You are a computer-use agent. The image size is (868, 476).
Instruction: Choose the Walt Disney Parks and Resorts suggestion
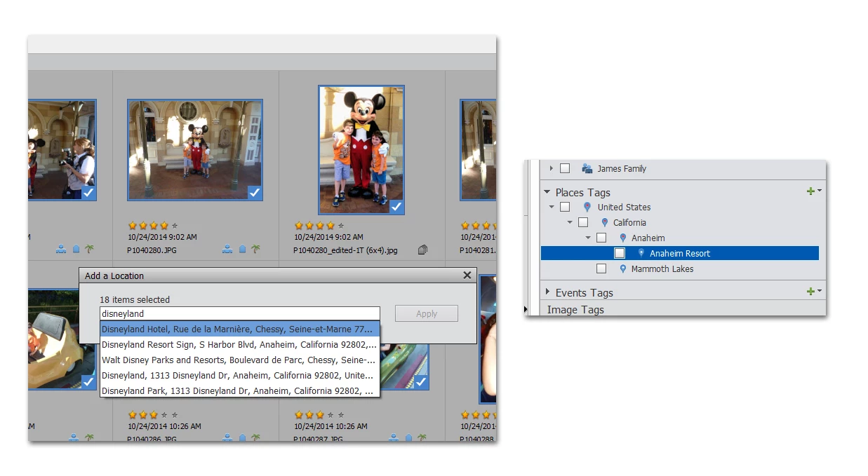240,360
